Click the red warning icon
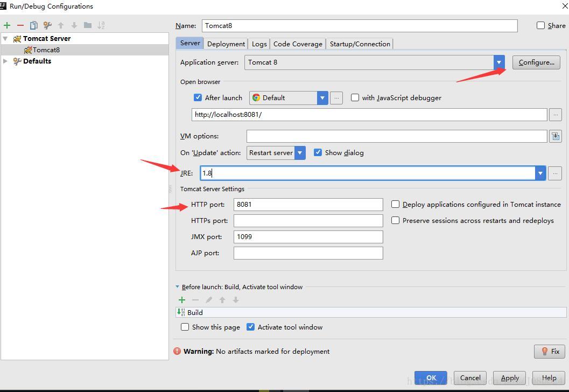 pos(177,351)
